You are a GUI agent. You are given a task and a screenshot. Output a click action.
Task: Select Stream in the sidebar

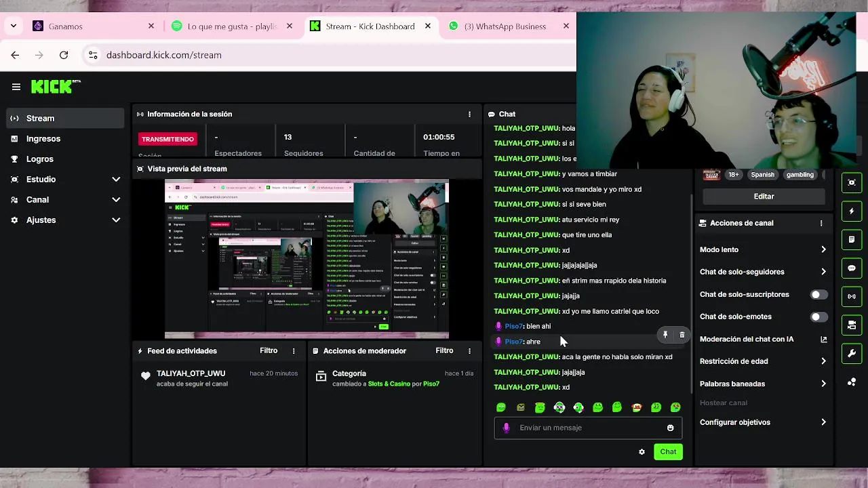[x=66, y=119]
